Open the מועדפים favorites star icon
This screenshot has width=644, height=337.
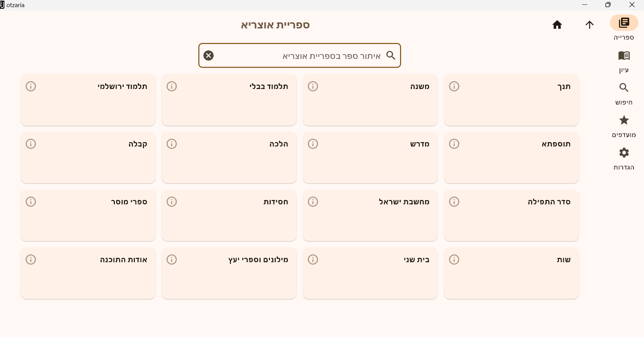(624, 120)
